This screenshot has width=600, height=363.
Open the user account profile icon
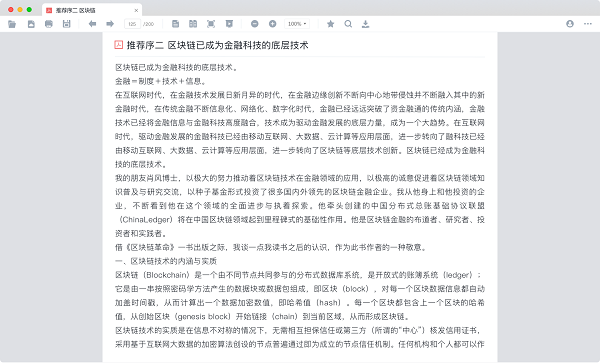click(x=570, y=24)
